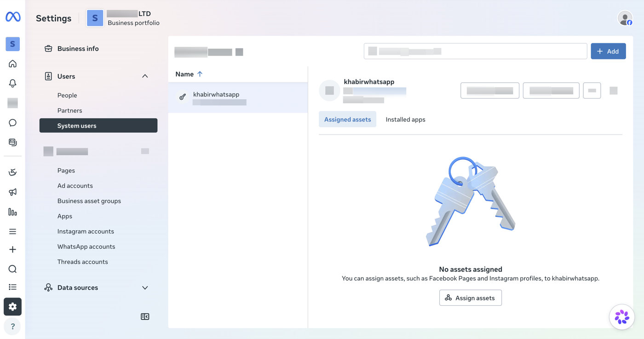Open notifications bell
This screenshot has height=339, width=644.
(13, 83)
